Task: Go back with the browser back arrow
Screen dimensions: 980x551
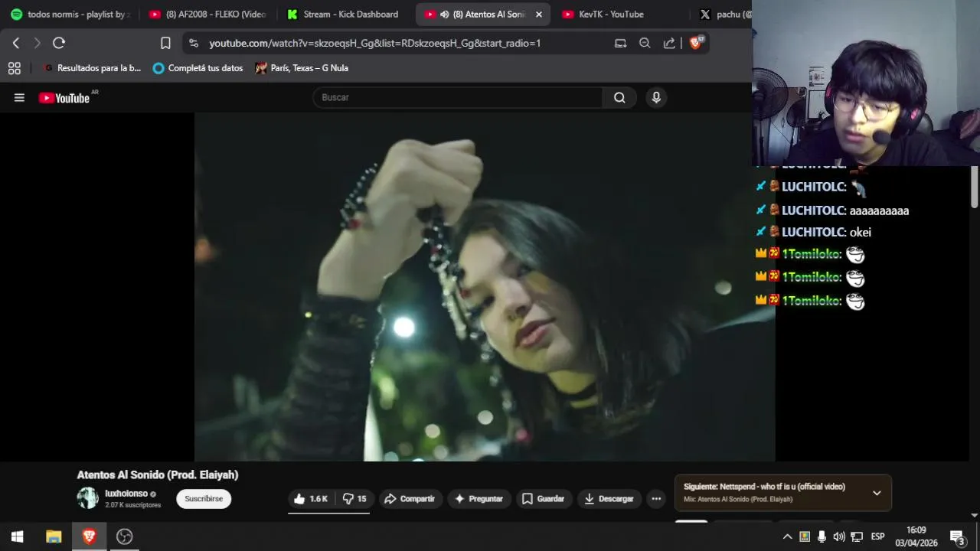Action: (x=15, y=43)
